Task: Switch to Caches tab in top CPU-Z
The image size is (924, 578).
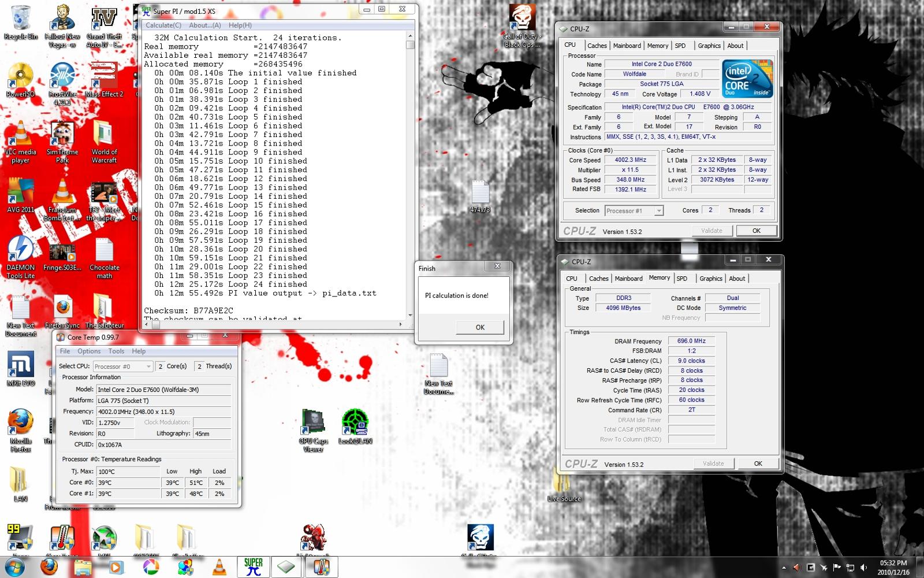Action: pyautogui.click(x=597, y=46)
